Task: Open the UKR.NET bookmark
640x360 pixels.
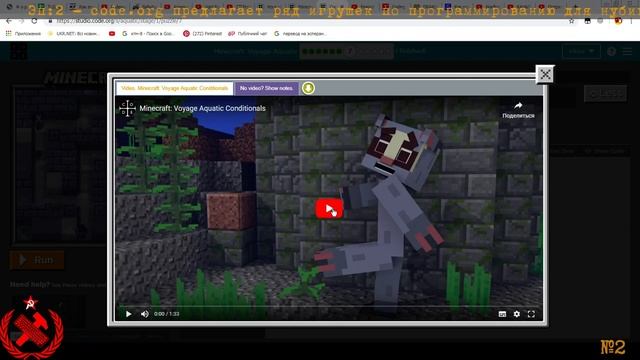Action: click(x=73, y=33)
